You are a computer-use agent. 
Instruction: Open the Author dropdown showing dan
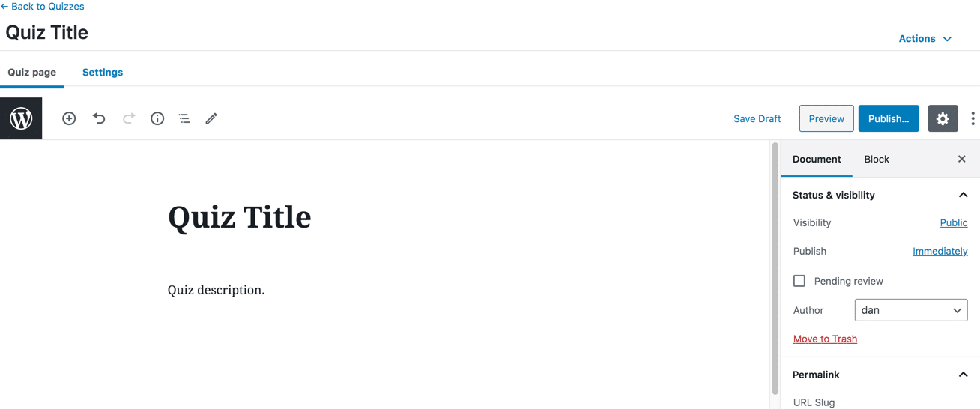click(910, 310)
